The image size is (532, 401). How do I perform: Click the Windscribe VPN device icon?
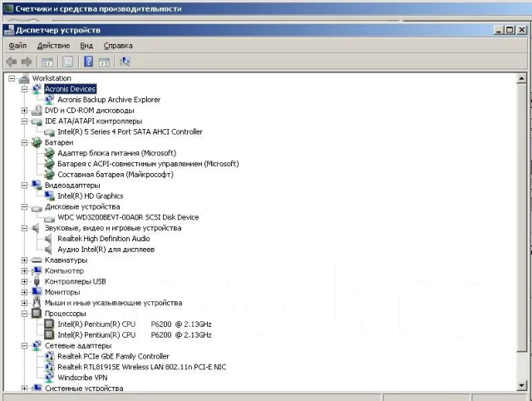click(50, 378)
